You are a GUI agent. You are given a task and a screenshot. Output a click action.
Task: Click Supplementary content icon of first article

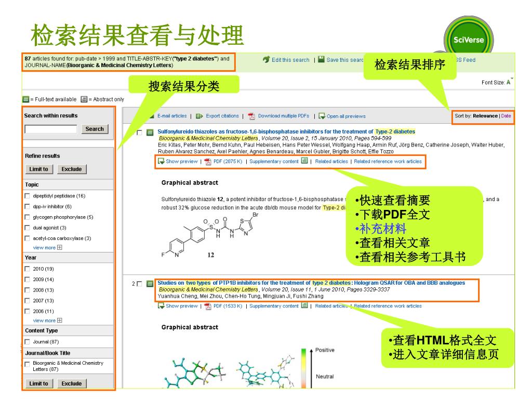point(304,161)
